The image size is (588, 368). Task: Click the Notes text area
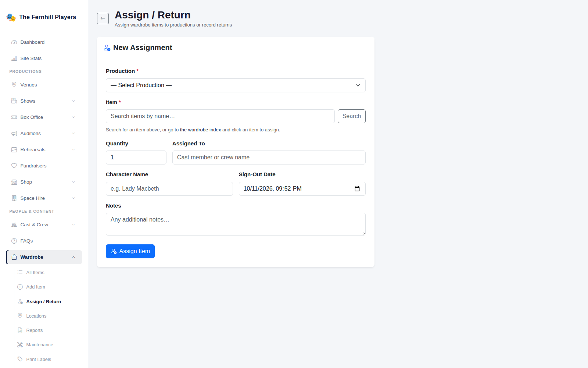coord(236,224)
